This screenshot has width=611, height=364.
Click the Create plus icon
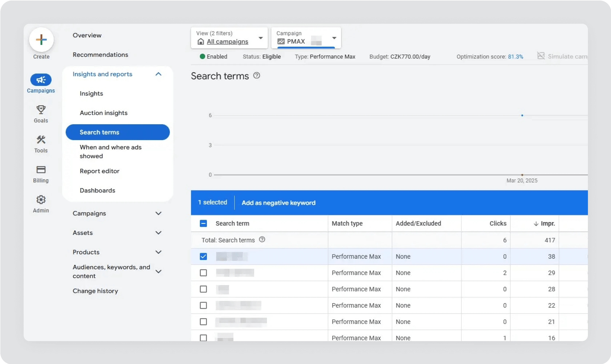pyautogui.click(x=41, y=40)
